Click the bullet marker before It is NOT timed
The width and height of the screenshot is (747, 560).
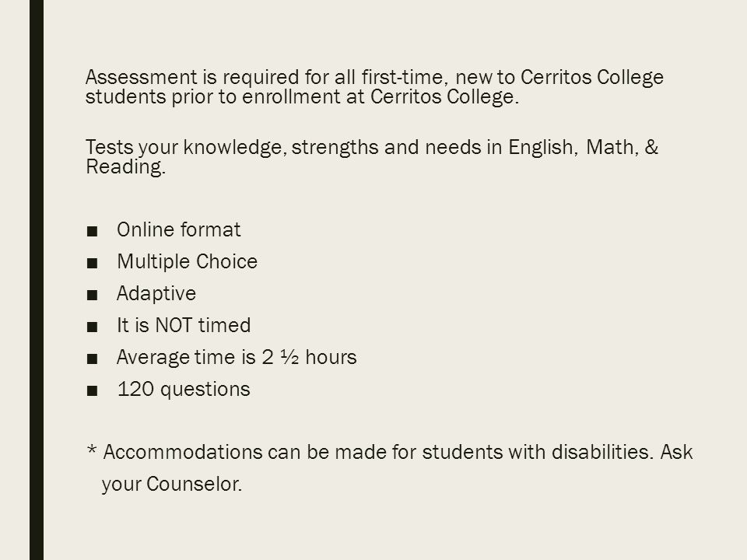pyautogui.click(x=92, y=327)
